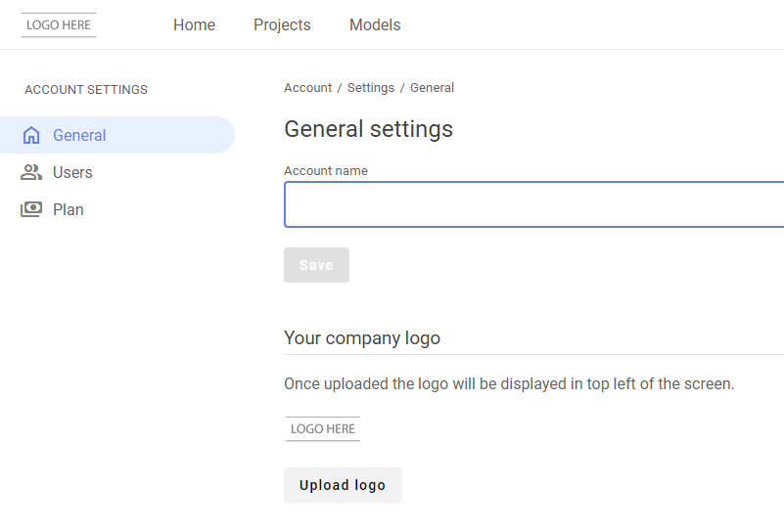The width and height of the screenshot is (784, 532).
Task: Click the LOGO HERE image in top bar
Action: coord(59,25)
